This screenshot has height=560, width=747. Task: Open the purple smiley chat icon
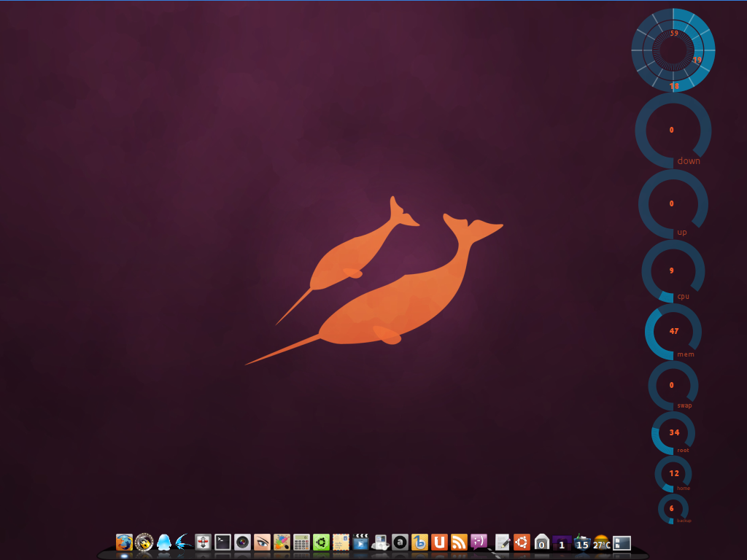(x=479, y=542)
